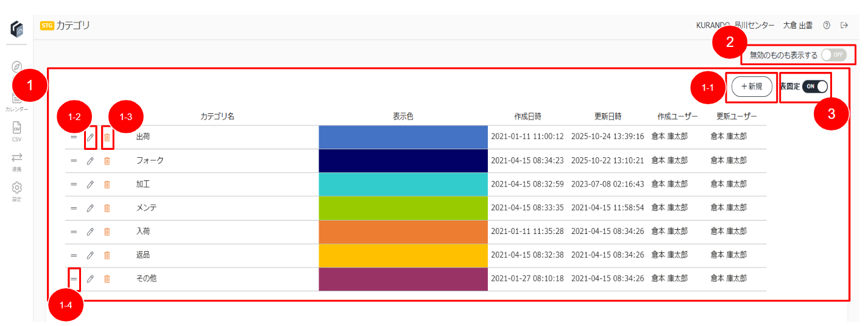
Task: Click the orange color swatch of 入荷
Action: [x=403, y=232]
